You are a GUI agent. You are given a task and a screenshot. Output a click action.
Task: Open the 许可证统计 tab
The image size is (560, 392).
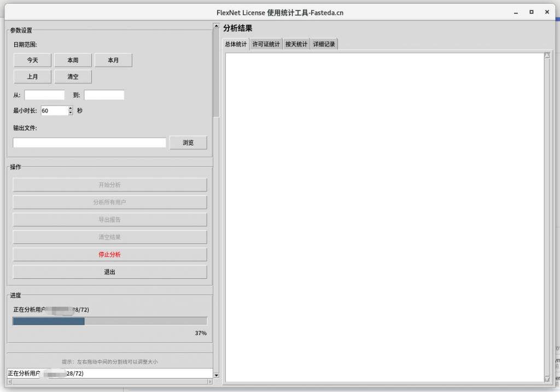266,45
